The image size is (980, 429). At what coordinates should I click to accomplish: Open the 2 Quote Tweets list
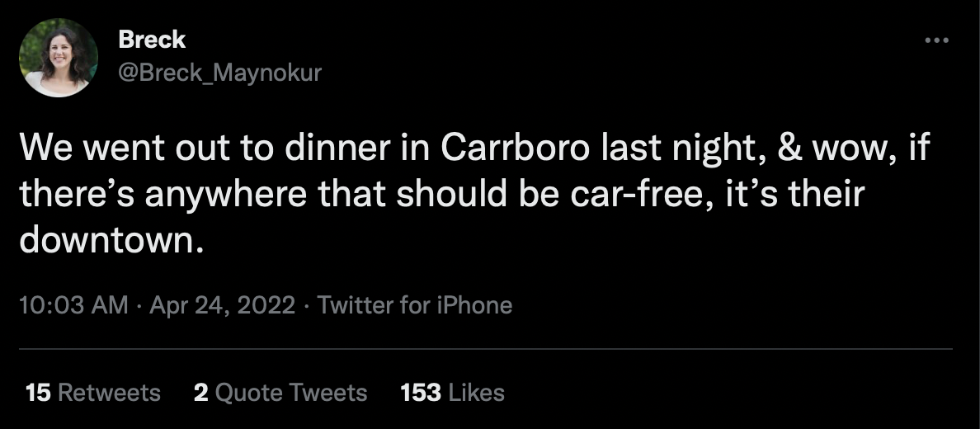tap(280, 392)
